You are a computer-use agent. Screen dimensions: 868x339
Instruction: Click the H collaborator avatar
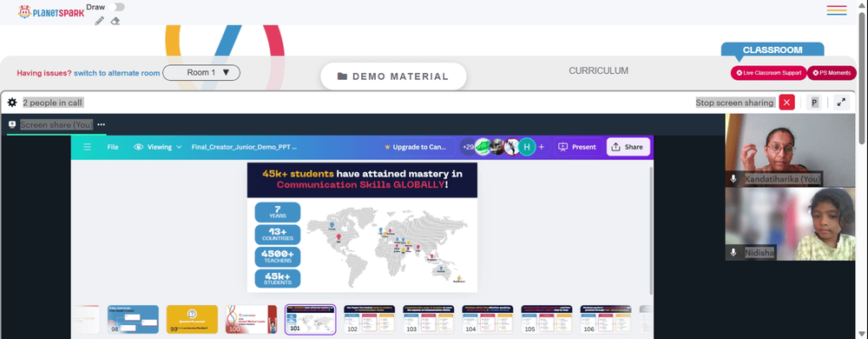click(x=527, y=147)
